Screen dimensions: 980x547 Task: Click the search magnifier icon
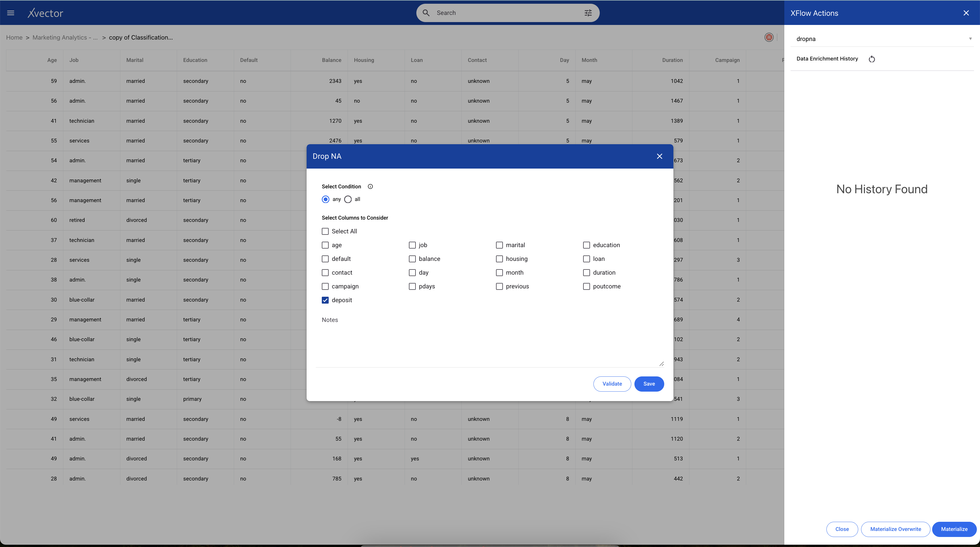click(426, 13)
